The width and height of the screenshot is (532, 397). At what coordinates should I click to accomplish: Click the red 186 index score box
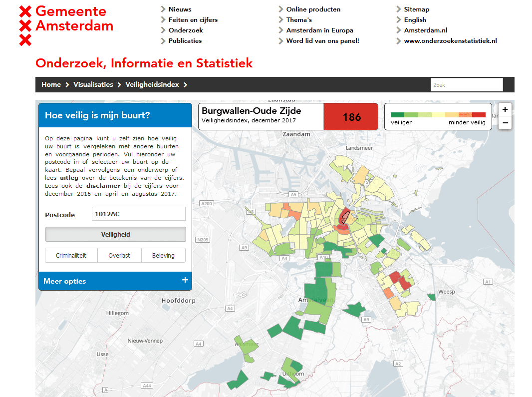pyautogui.click(x=351, y=117)
